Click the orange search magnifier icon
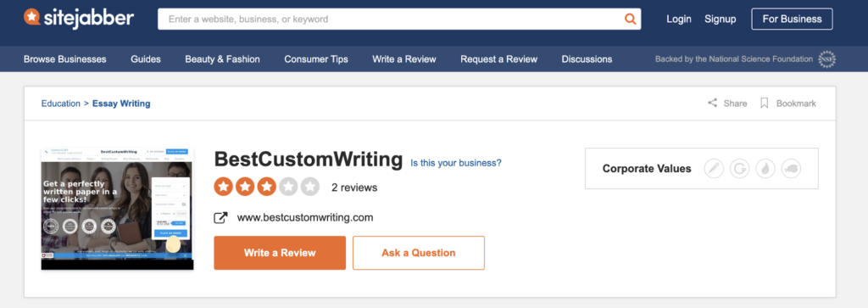Image resolution: width=868 pixels, height=308 pixels. point(630,19)
